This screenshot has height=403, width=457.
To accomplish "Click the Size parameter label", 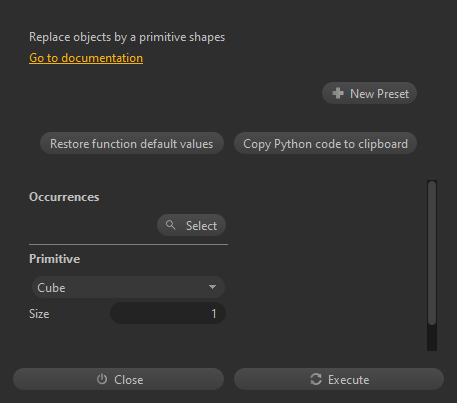I will tap(39, 314).
